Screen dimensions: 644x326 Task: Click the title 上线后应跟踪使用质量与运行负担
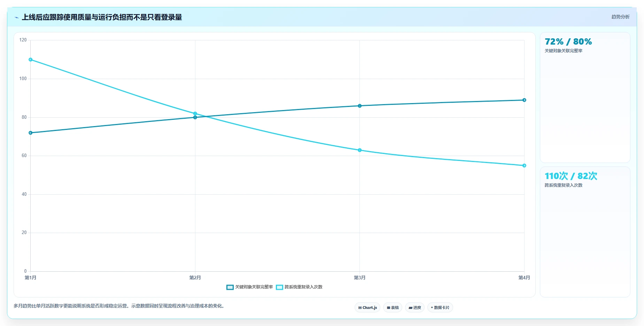[x=102, y=17]
